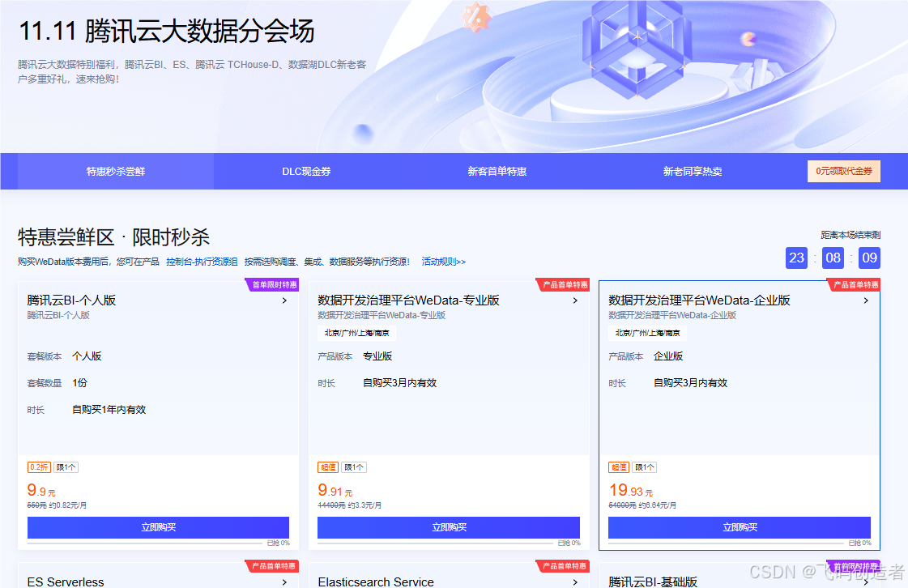Viewport: 908px width, 588px height.
Task: Click the 9.9元 price
Action: pos(41,491)
